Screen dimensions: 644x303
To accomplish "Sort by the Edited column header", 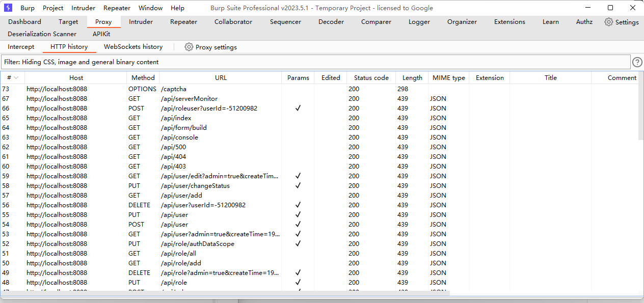I will pyautogui.click(x=331, y=78).
